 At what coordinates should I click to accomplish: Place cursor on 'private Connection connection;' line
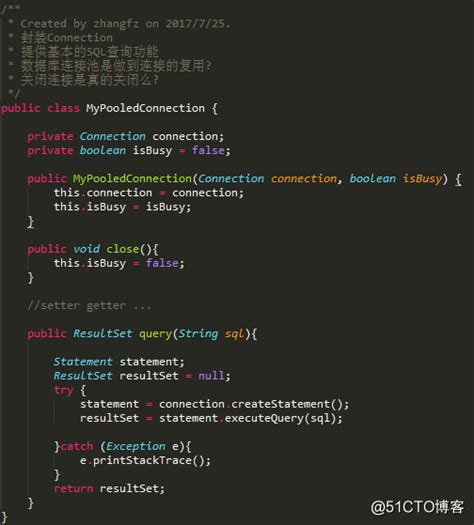click(x=126, y=136)
